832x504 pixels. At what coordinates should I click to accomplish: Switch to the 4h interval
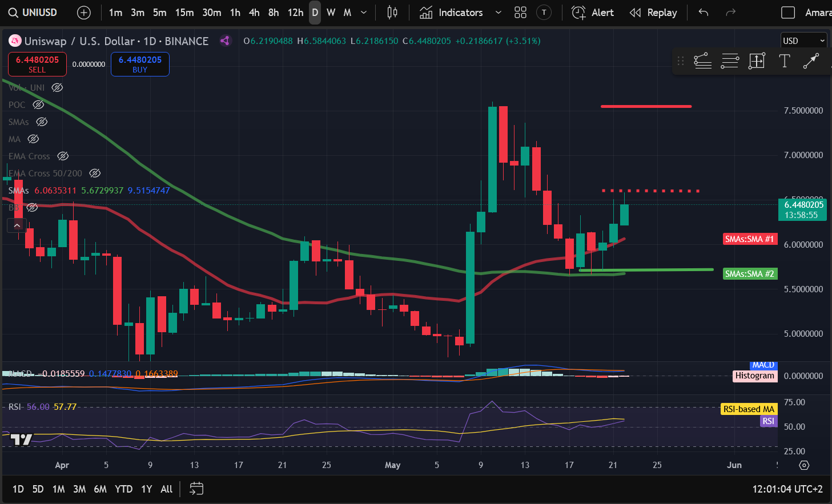254,13
